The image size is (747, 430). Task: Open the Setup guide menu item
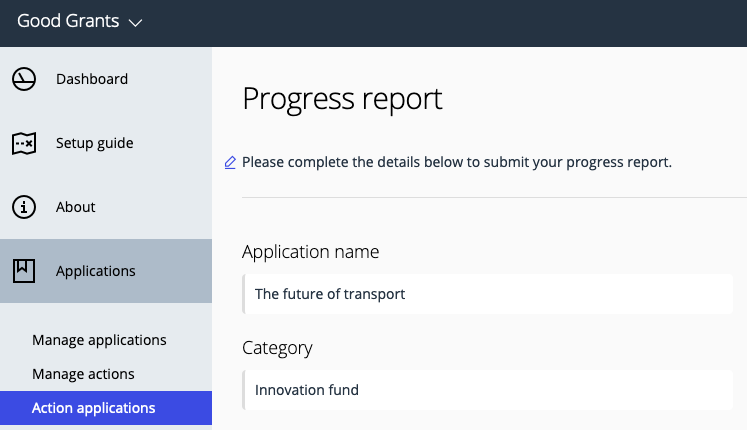[106, 143]
